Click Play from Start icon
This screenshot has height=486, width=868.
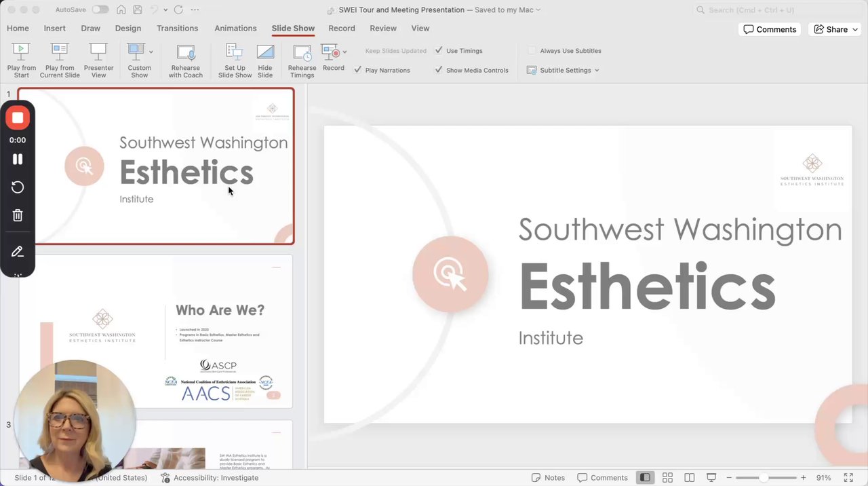pos(21,52)
